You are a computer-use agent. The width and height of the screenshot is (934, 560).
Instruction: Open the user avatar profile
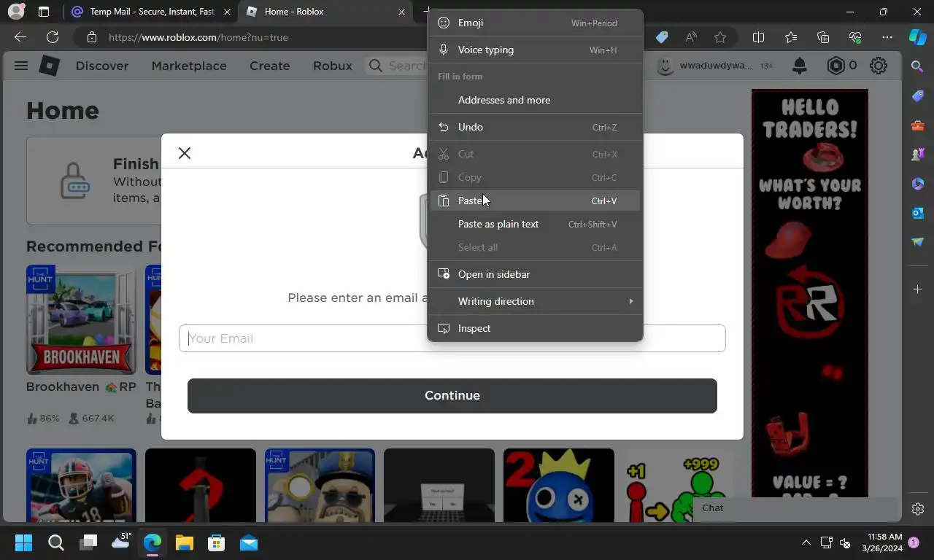point(665,66)
